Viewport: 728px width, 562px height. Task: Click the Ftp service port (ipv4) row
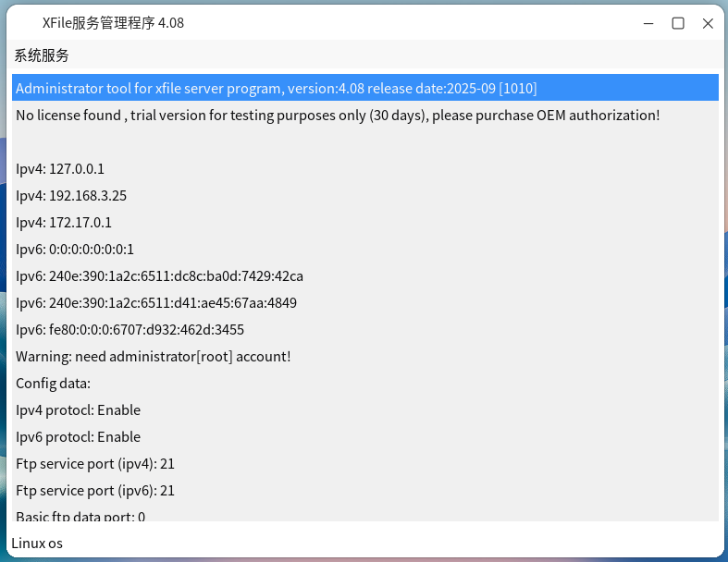(95, 464)
